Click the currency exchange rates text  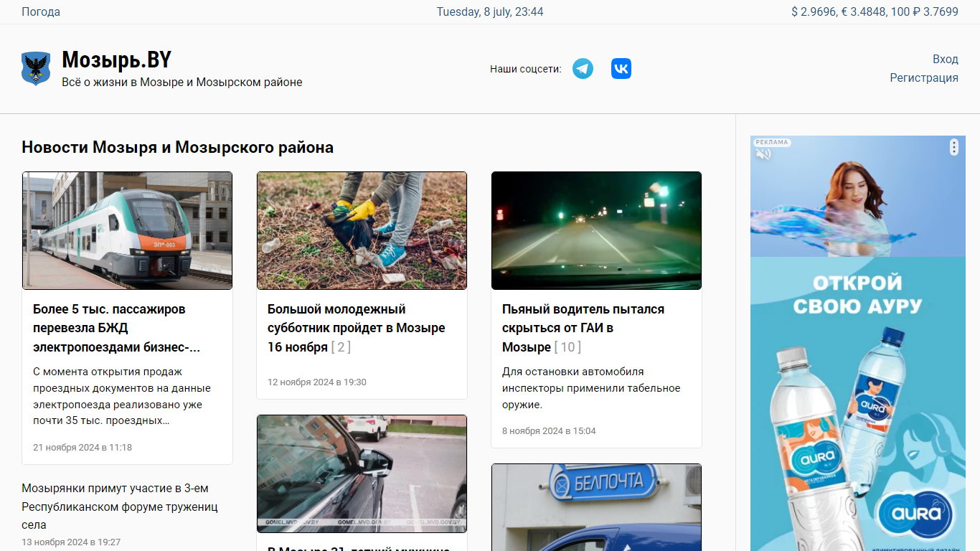pyautogui.click(x=875, y=11)
